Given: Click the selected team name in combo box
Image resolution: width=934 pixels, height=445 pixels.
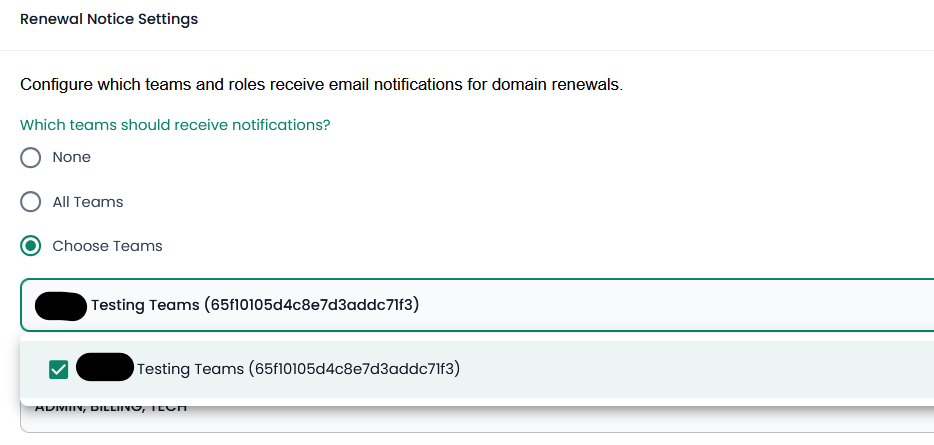Looking at the screenshot, I should 145,305.
